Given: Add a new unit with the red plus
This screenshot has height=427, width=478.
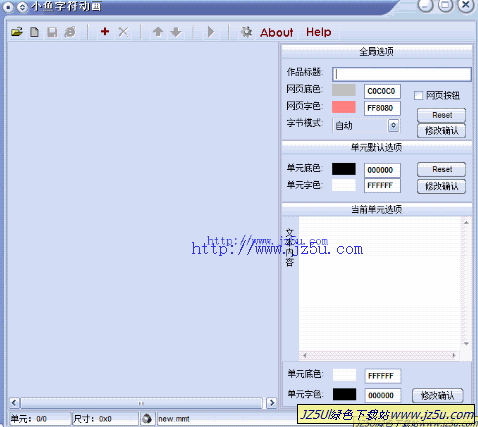Looking at the screenshot, I should (x=105, y=31).
